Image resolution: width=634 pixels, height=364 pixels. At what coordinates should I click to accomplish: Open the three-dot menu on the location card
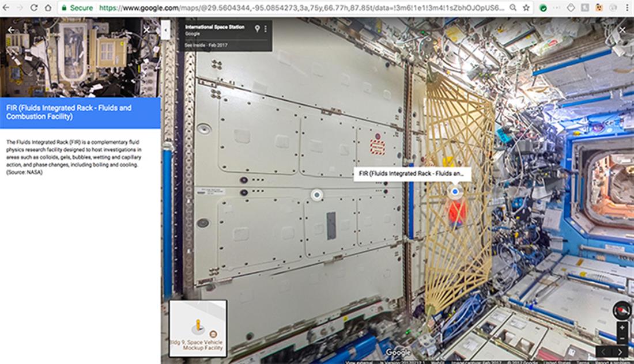(266, 29)
